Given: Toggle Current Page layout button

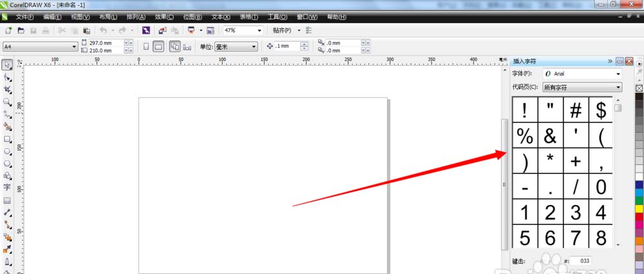Looking at the screenshot, I should (187, 47).
